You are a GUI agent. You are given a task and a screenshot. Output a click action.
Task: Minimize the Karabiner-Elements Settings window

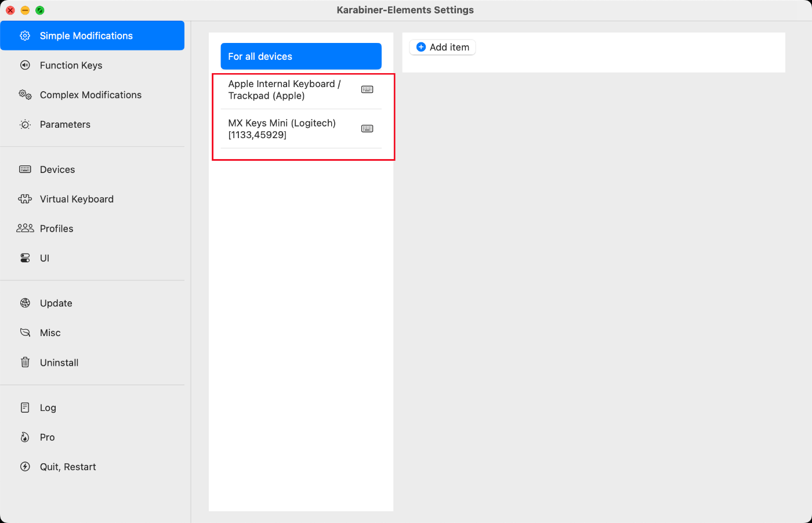(25, 10)
